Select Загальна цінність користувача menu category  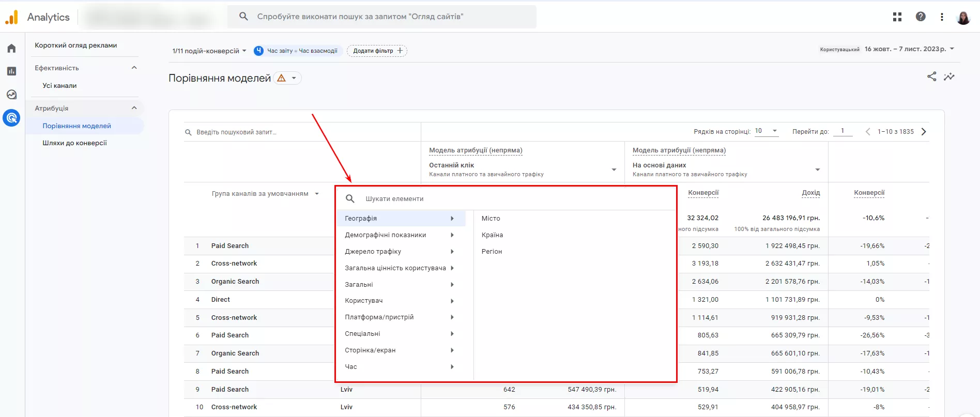pos(401,268)
